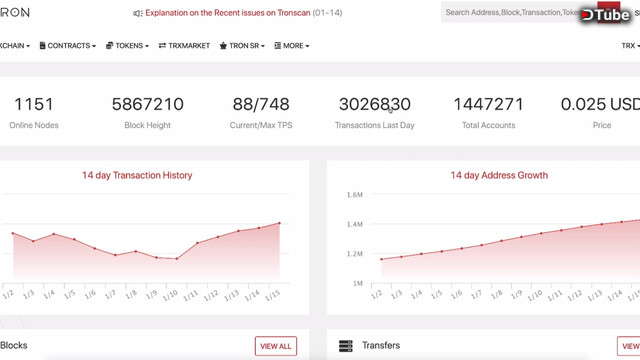Click the Contracts document icon

pyautogui.click(x=42, y=45)
